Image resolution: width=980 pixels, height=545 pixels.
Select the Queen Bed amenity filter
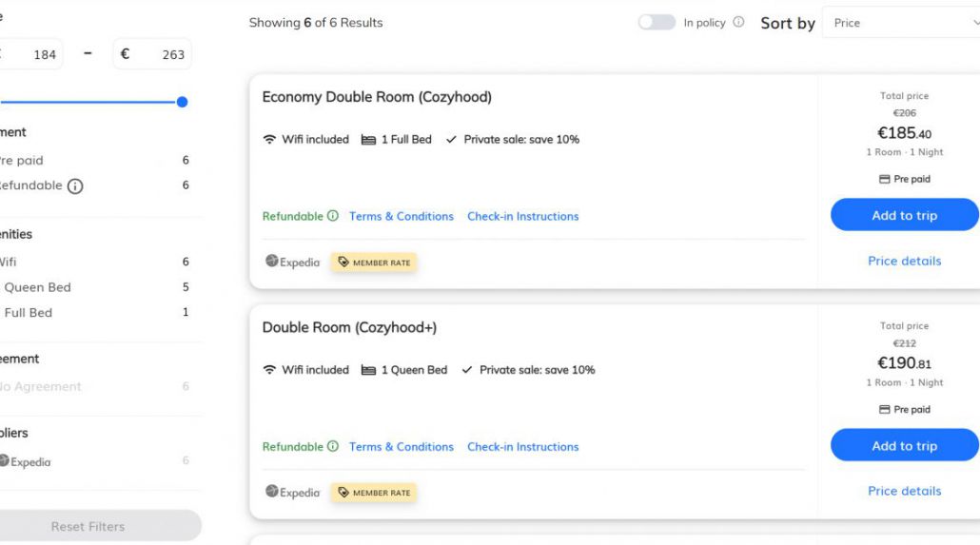point(37,287)
